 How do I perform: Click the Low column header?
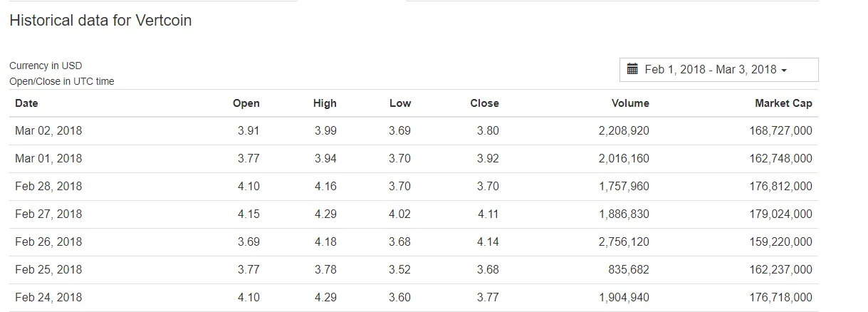400,103
